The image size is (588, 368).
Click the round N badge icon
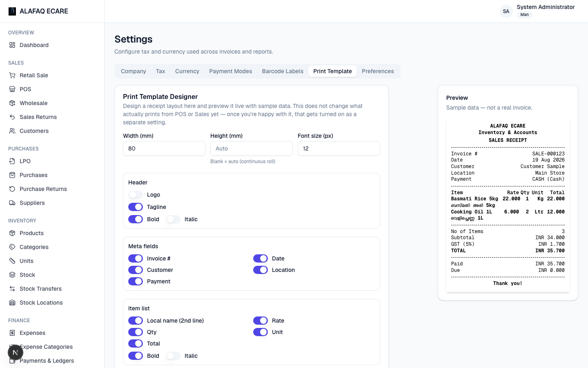click(x=16, y=352)
